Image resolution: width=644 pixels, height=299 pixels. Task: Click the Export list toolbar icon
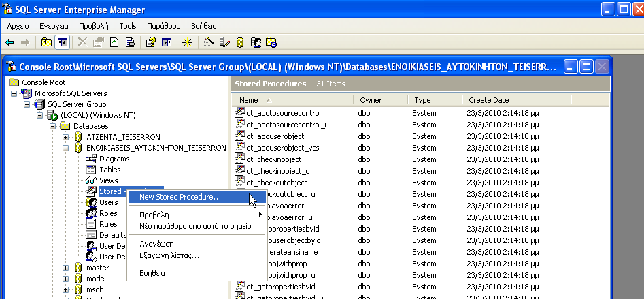130,42
